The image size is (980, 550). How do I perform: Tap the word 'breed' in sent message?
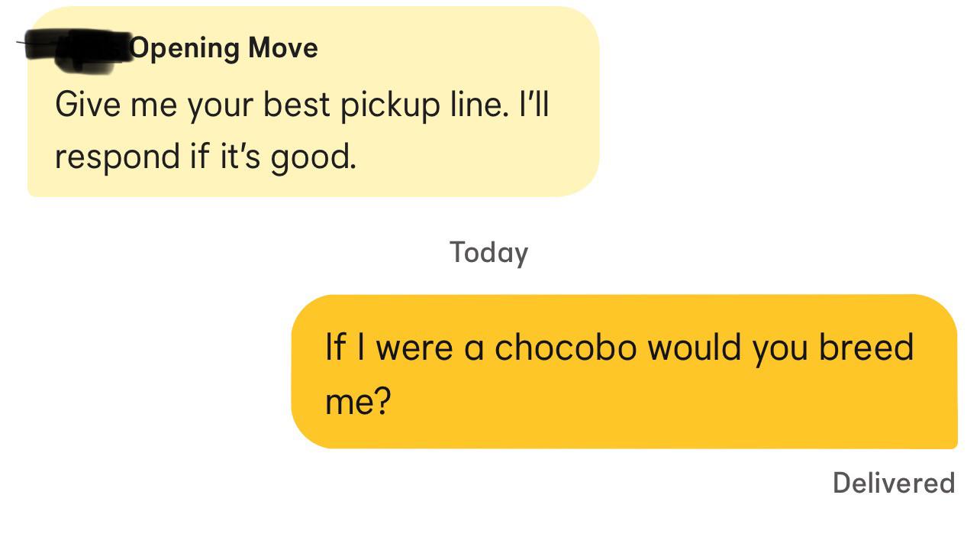click(866, 348)
